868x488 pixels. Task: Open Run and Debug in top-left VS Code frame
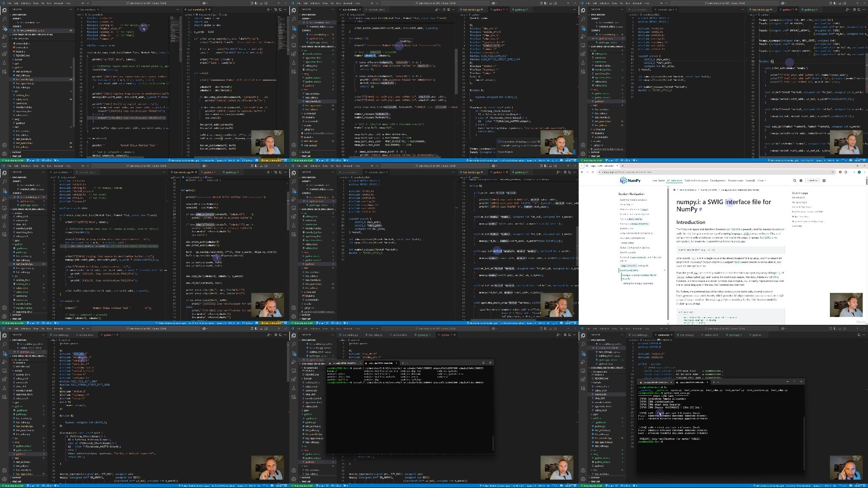pos(4,37)
